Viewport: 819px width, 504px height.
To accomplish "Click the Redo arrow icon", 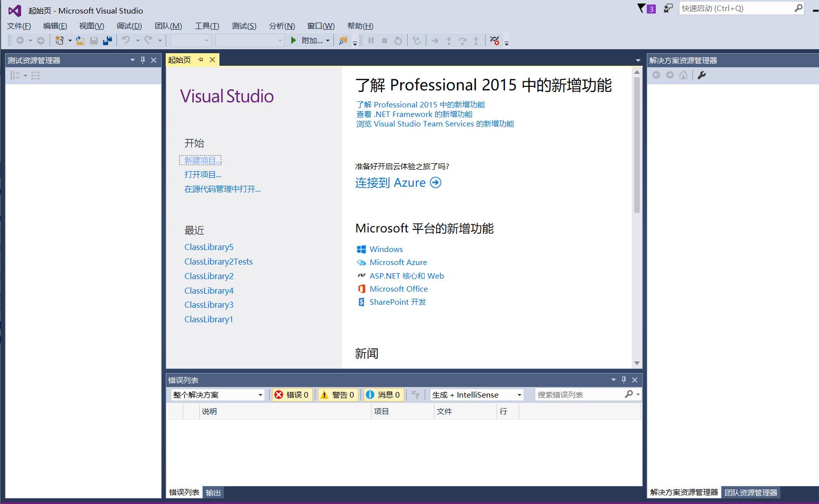I will (148, 41).
